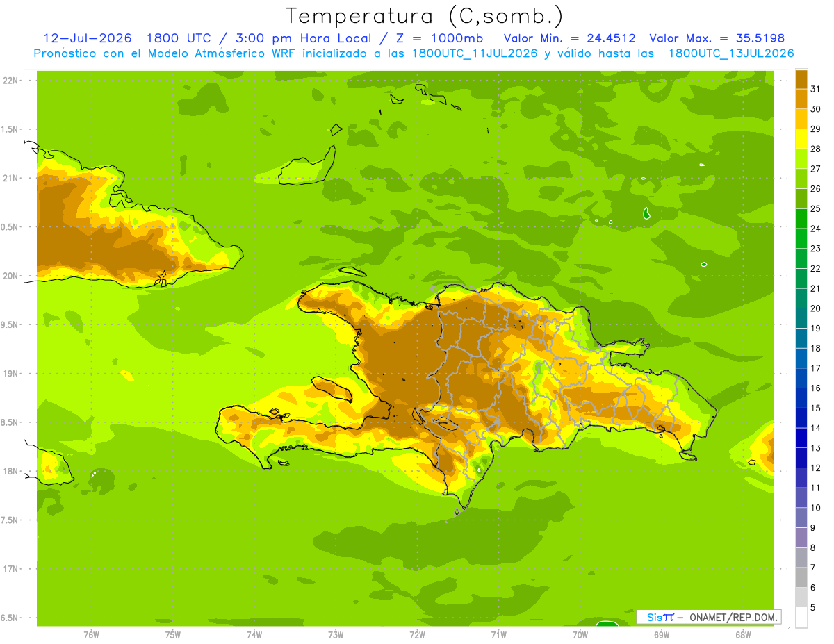Click the 'ONAMET/REP.DOM.' credit label
The width and height of the screenshot is (834, 644).
click(x=734, y=617)
